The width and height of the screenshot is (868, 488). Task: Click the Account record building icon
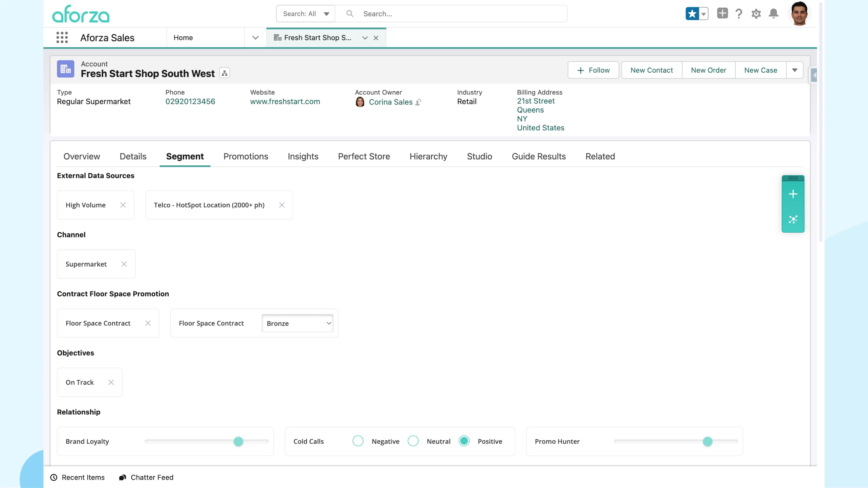(x=65, y=69)
